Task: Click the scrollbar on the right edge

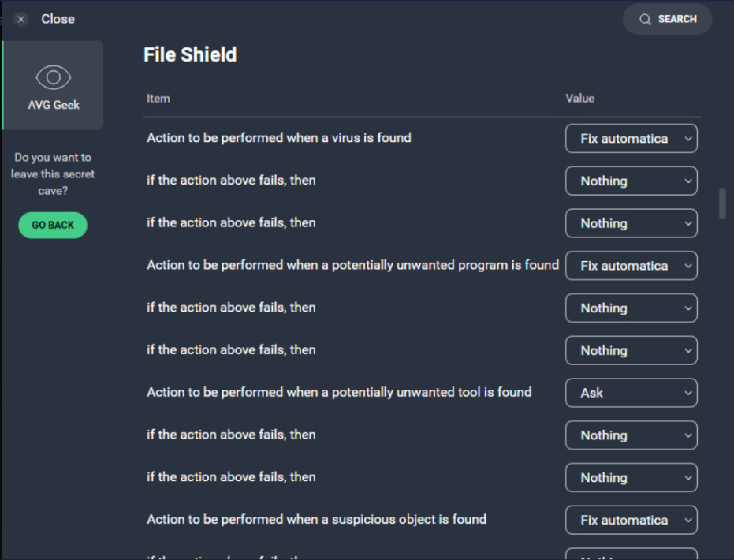Action: tap(721, 205)
